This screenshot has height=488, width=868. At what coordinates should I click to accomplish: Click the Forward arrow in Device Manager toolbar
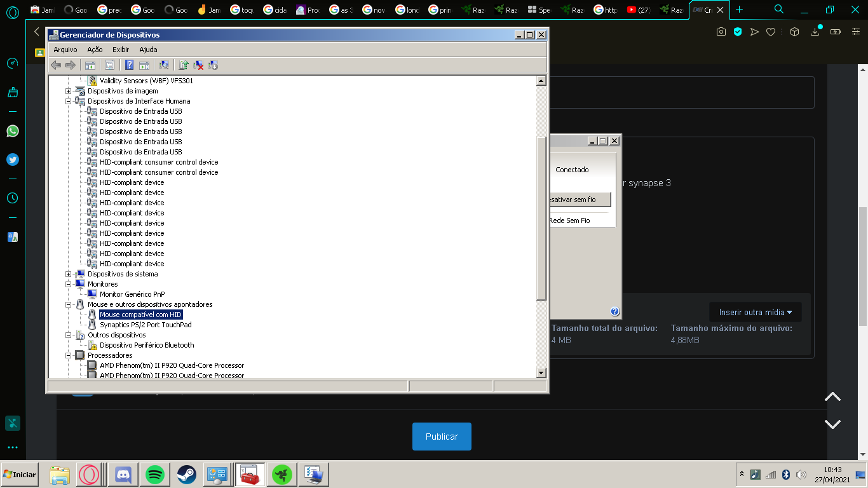[x=71, y=65]
